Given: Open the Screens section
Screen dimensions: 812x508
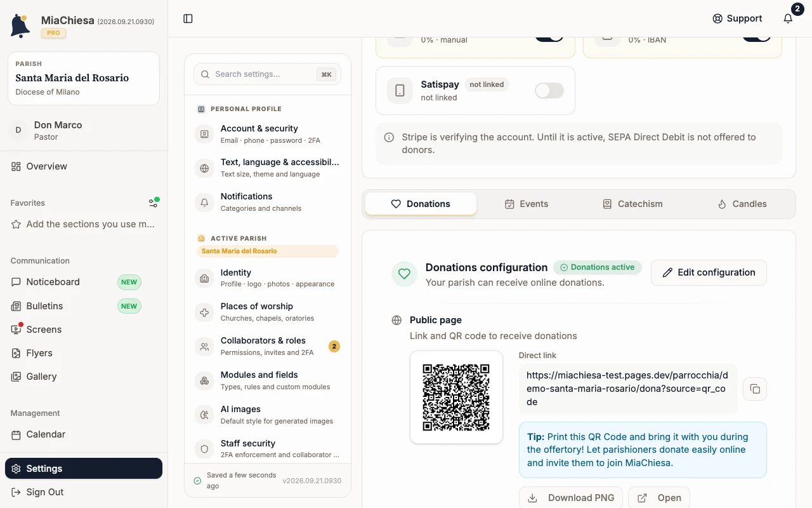Looking at the screenshot, I should [84, 330].
